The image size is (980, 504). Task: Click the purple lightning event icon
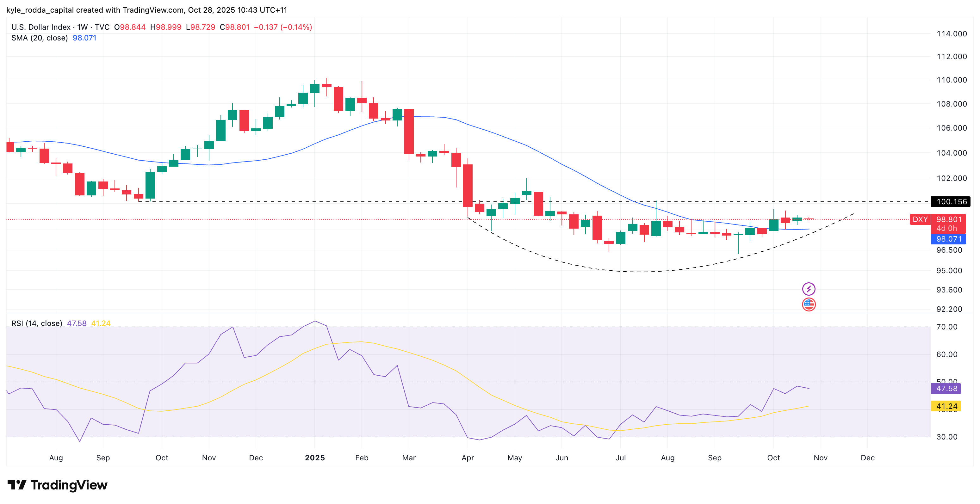[x=809, y=289]
